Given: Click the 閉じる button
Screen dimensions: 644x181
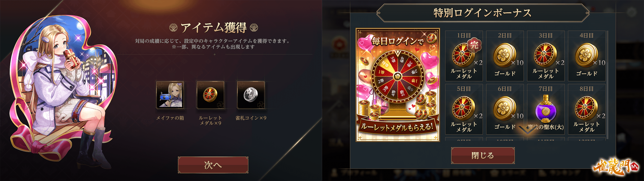Looking at the screenshot, I should tap(483, 155).
